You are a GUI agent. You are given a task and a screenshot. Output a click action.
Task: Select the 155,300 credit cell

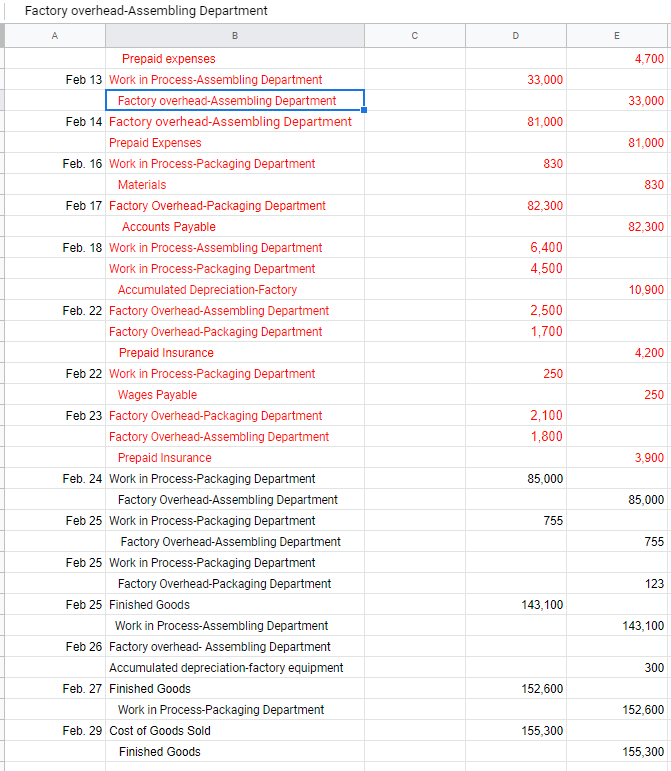coord(617,751)
